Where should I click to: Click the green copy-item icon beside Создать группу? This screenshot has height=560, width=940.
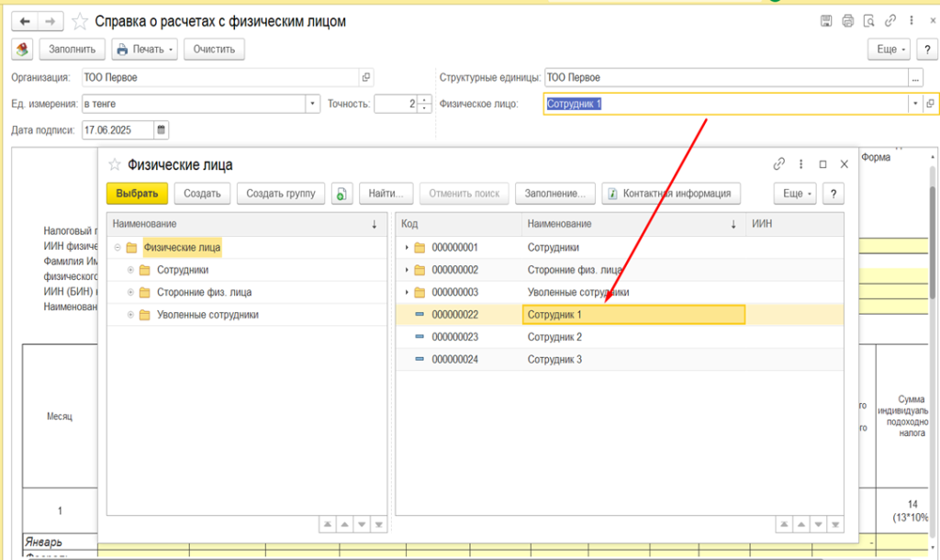click(x=341, y=194)
